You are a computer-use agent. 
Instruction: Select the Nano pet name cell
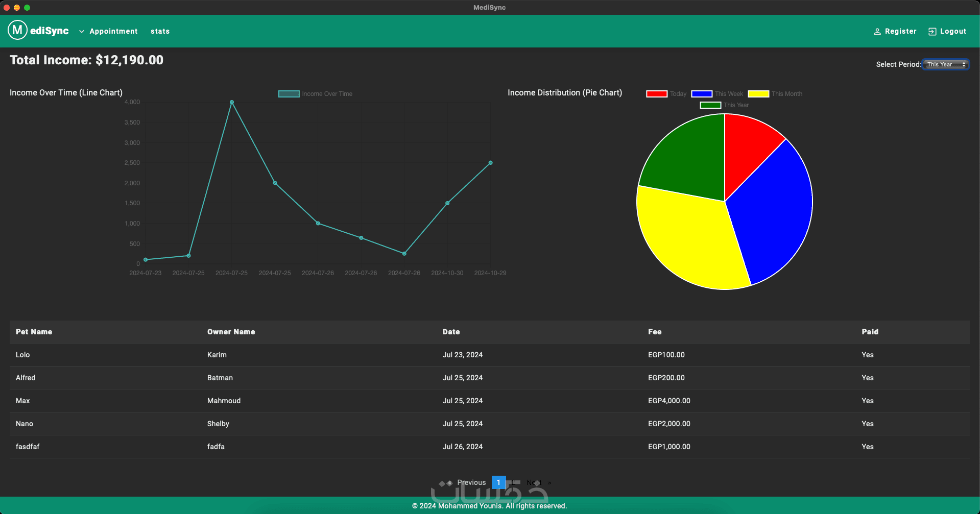click(25, 424)
